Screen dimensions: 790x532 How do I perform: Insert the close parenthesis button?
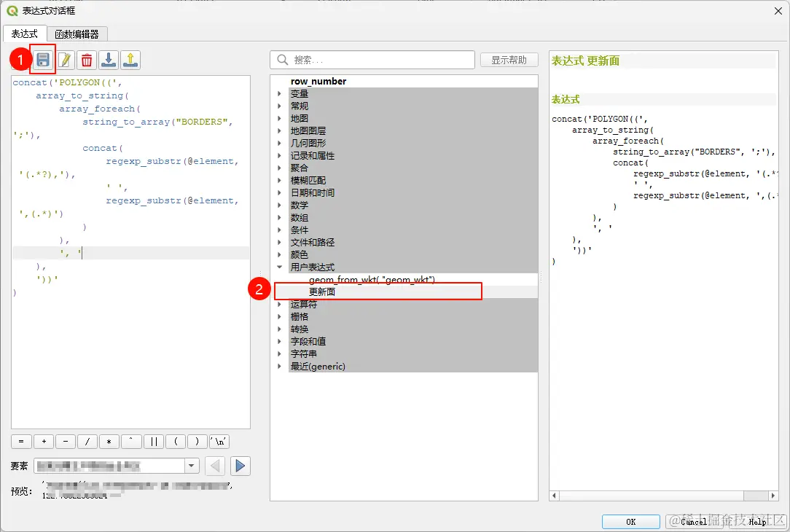pos(197,442)
